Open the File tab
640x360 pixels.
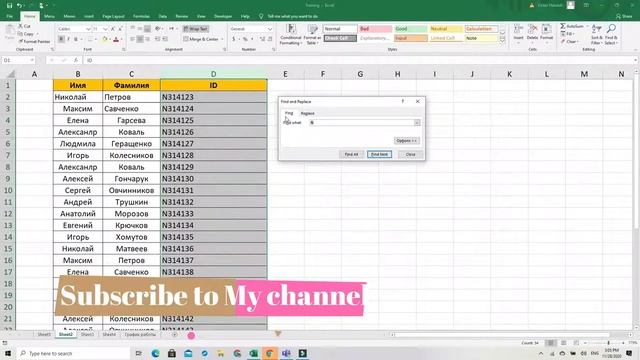click(x=10, y=16)
